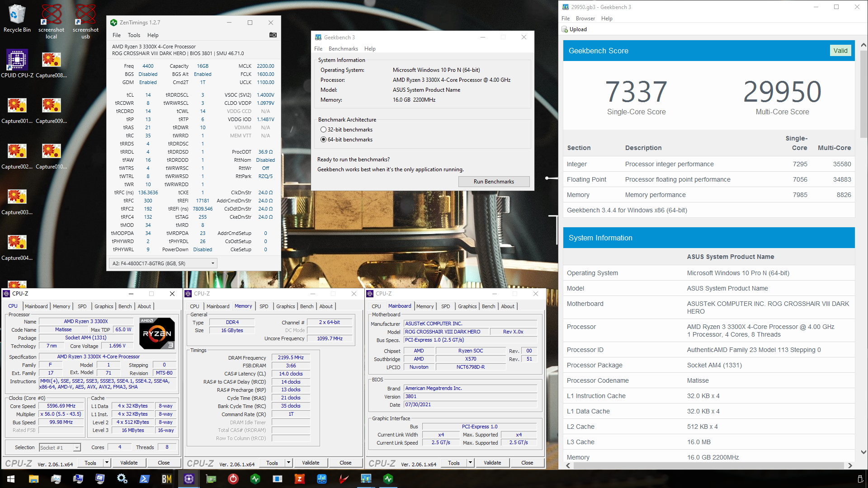Viewport: 868px width, 488px height.
Task: Click the gears settings icon in taskbar
Action: tap(122, 479)
